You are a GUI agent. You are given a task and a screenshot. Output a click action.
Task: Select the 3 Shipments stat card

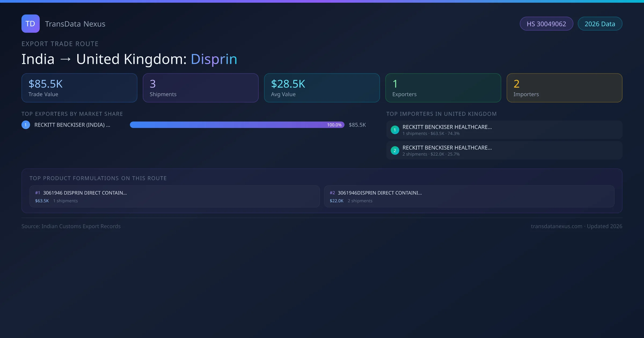click(200, 88)
